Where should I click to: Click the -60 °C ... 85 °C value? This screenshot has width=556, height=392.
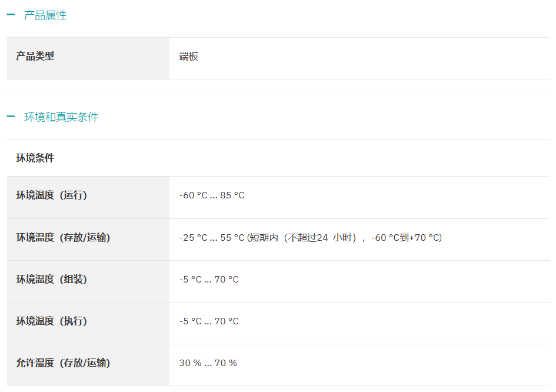(x=212, y=195)
